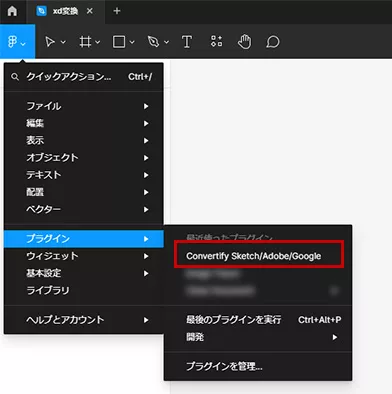Expand Frame tool options chevron
The width and height of the screenshot is (392, 394).
(x=98, y=42)
